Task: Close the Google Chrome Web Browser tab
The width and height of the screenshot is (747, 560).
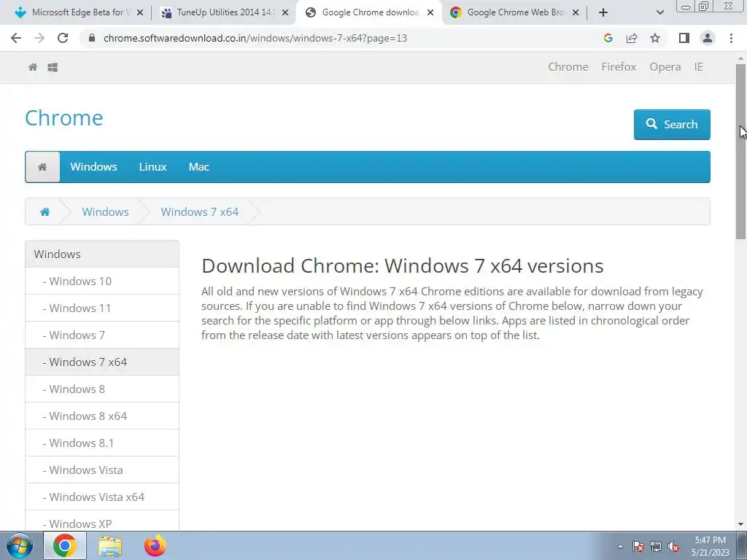Action: (x=576, y=12)
